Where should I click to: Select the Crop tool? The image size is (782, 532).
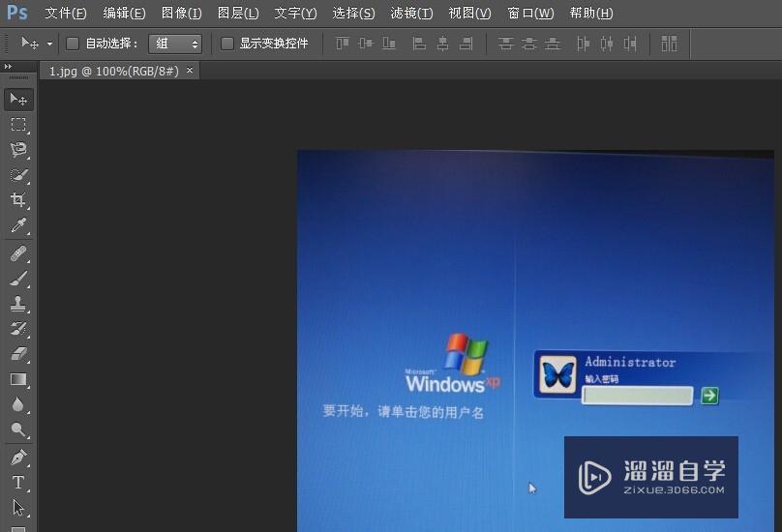18,200
